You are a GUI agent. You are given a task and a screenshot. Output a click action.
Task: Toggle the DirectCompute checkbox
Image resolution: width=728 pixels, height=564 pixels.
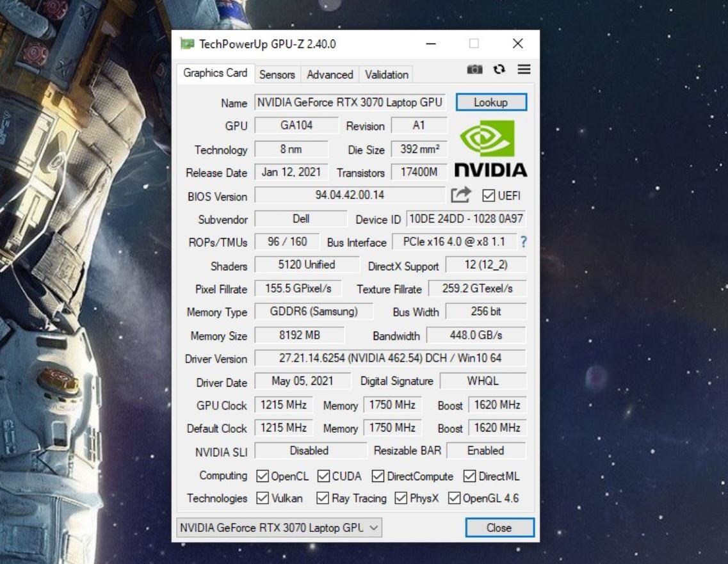click(x=378, y=476)
